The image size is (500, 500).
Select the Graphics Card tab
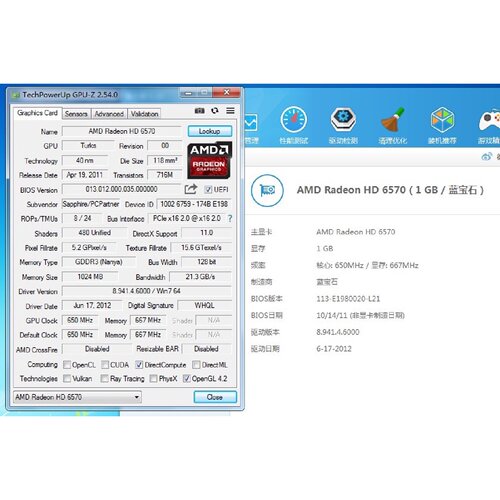point(37,113)
